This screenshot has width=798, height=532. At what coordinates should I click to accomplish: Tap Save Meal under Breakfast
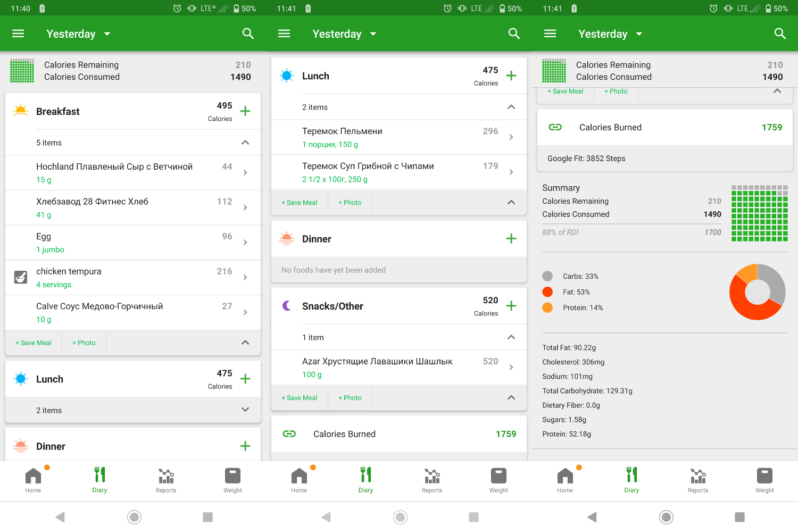(x=34, y=343)
